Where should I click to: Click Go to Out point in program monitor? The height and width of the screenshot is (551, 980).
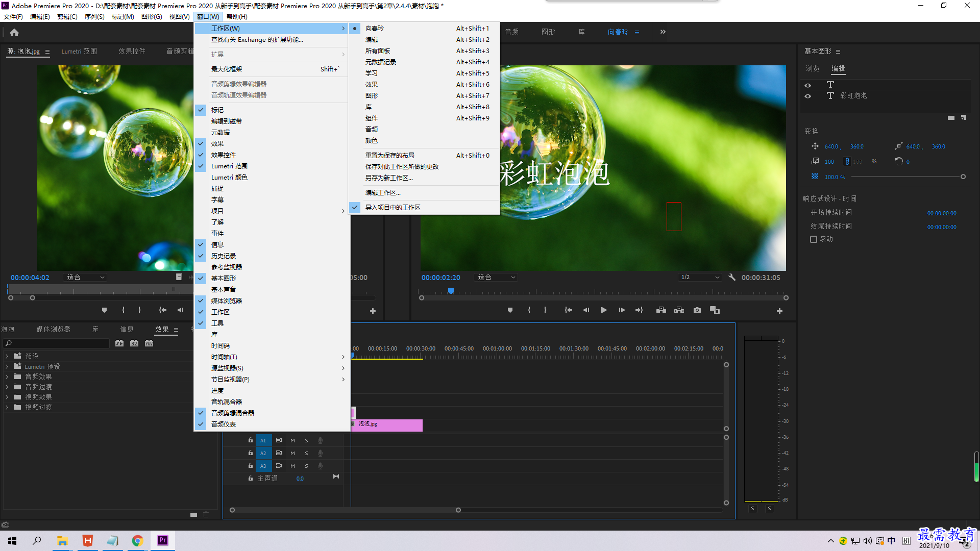(639, 310)
